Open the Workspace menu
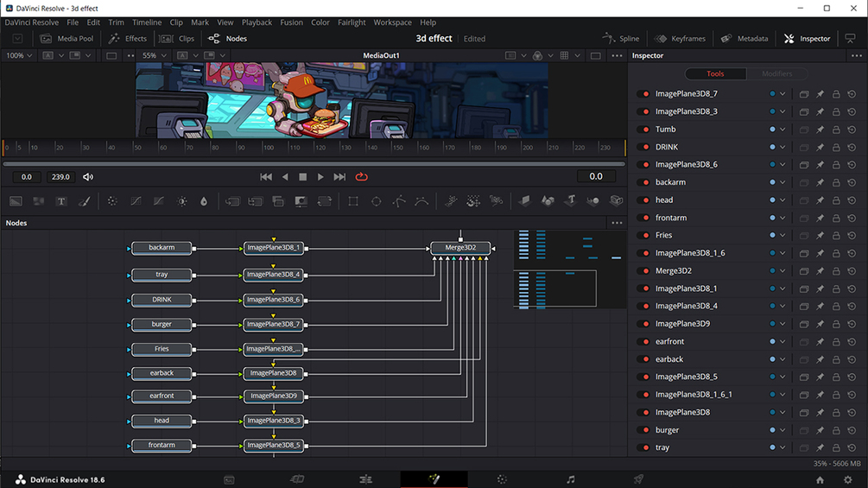 392,22
